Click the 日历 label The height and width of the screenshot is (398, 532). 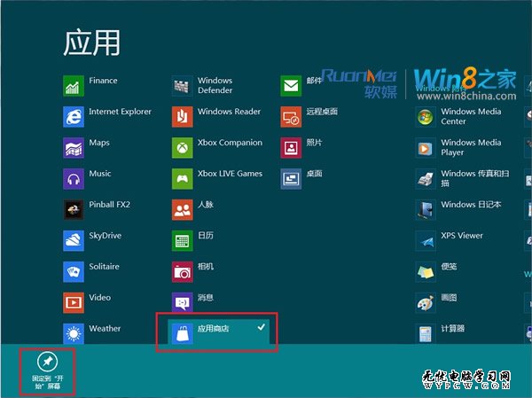pyautogui.click(x=206, y=236)
